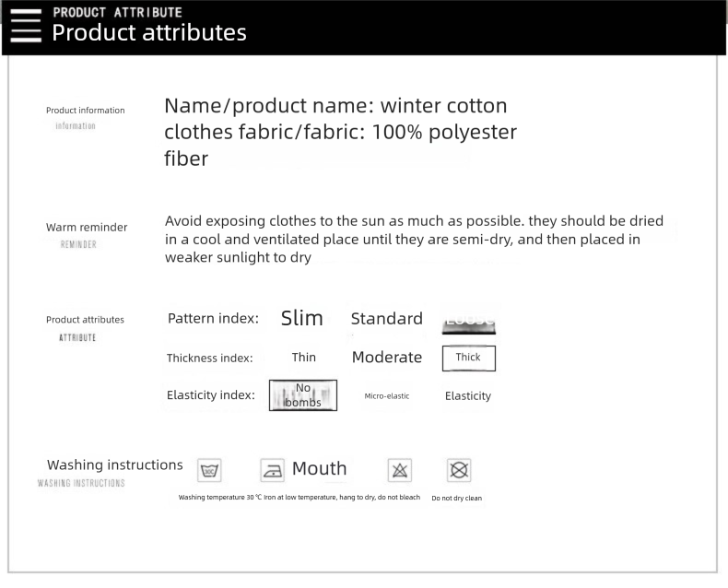The width and height of the screenshot is (728, 588).
Task: Select the Loose pattern option
Action: [469, 320]
